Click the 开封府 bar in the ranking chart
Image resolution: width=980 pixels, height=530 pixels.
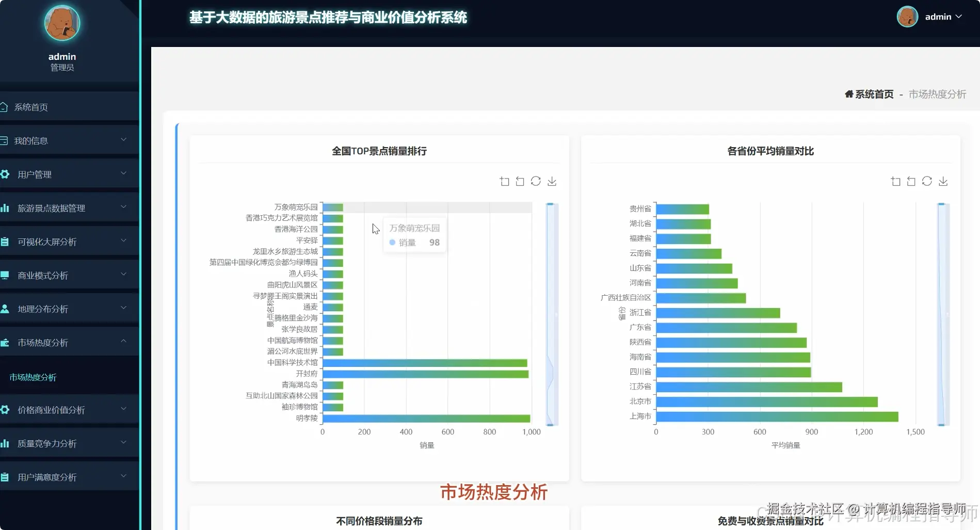point(426,374)
